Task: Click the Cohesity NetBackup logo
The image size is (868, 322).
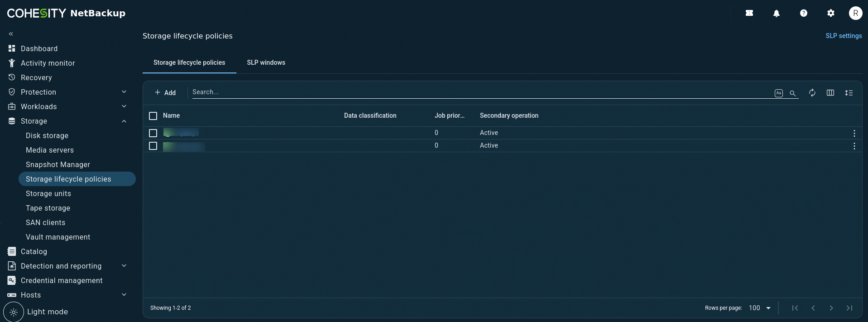Action: coord(66,13)
